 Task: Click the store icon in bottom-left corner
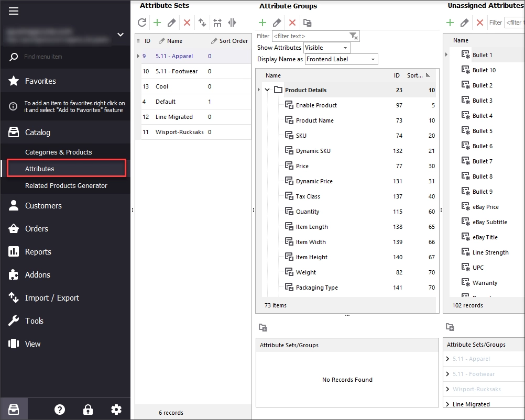coord(14,410)
